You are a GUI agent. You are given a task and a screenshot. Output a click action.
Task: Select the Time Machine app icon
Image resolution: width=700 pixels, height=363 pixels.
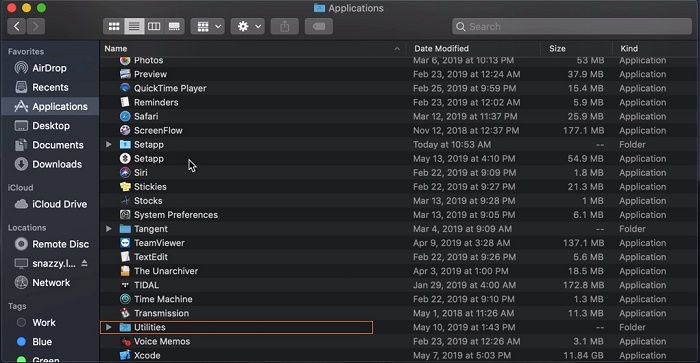click(125, 299)
